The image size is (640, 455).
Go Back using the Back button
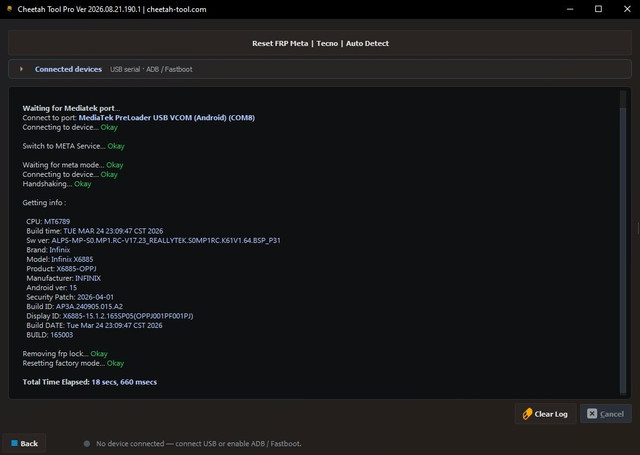24,444
